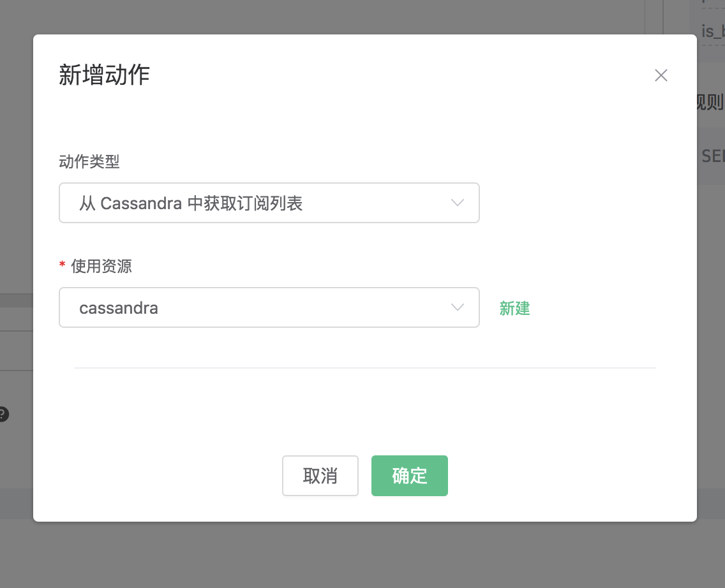Open the 动作类型 dropdown box
725x588 pixels.
coord(269,203)
